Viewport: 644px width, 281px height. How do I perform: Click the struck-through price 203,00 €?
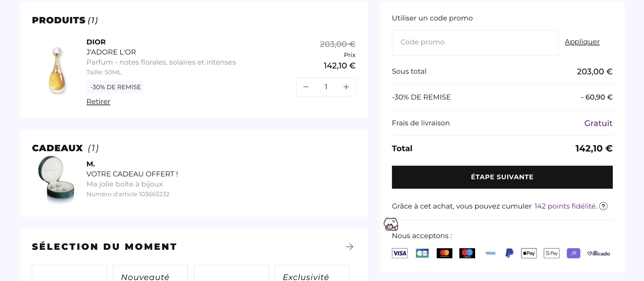[x=337, y=44]
